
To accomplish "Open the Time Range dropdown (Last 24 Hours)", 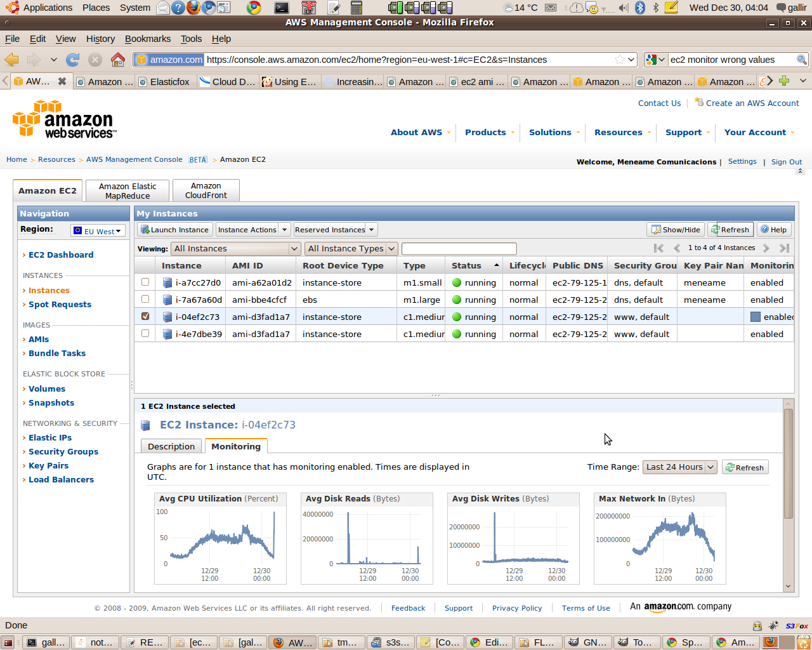I will [680, 467].
